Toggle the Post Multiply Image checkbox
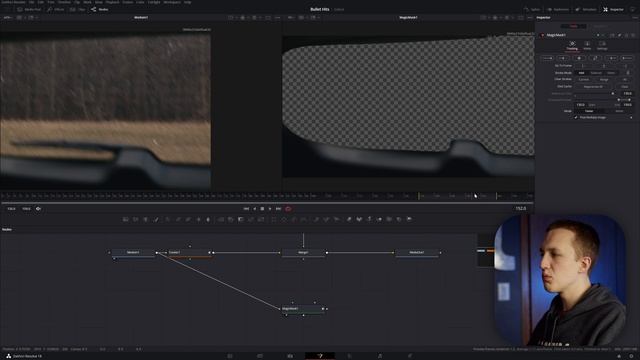The height and width of the screenshot is (360, 640). (x=576, y=118)
